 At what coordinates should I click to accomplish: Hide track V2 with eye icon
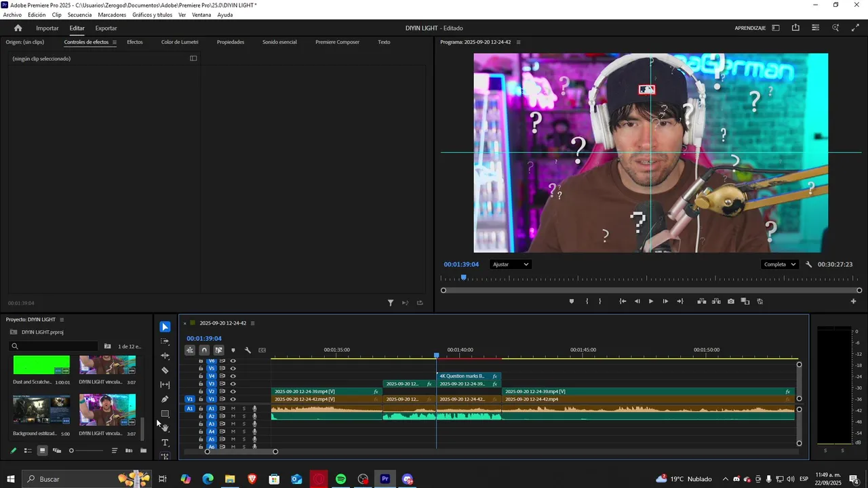point(233,392)
